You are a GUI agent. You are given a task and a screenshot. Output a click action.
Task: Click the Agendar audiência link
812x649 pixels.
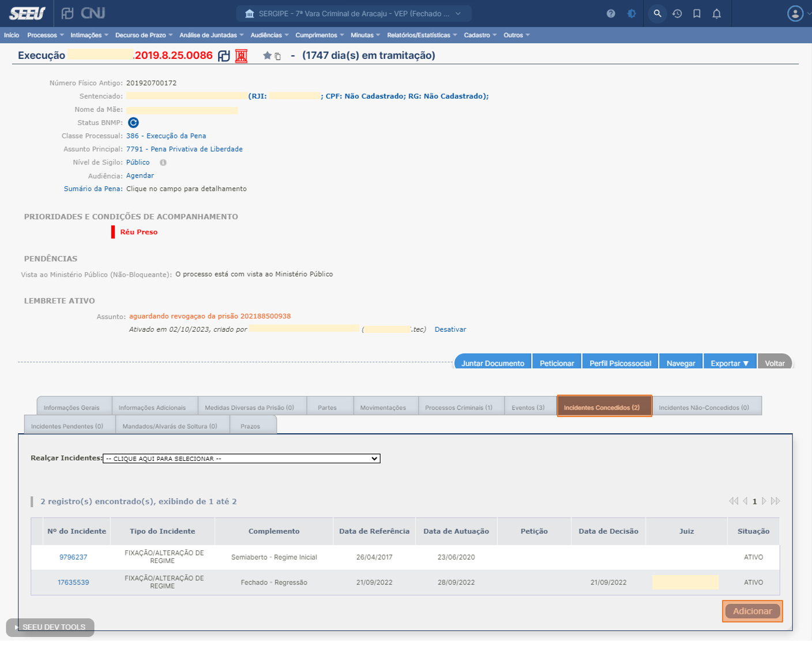tap(140, 175)
